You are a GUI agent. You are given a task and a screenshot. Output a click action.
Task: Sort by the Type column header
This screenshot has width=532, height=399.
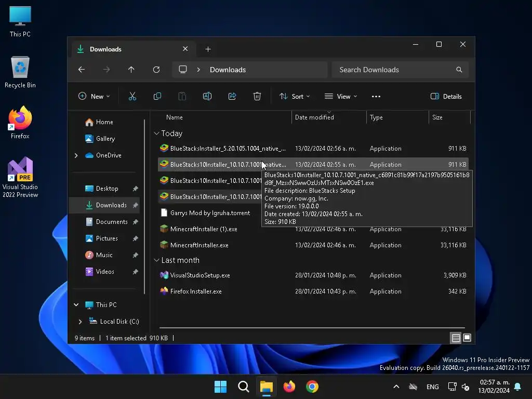tap(376, 117)
